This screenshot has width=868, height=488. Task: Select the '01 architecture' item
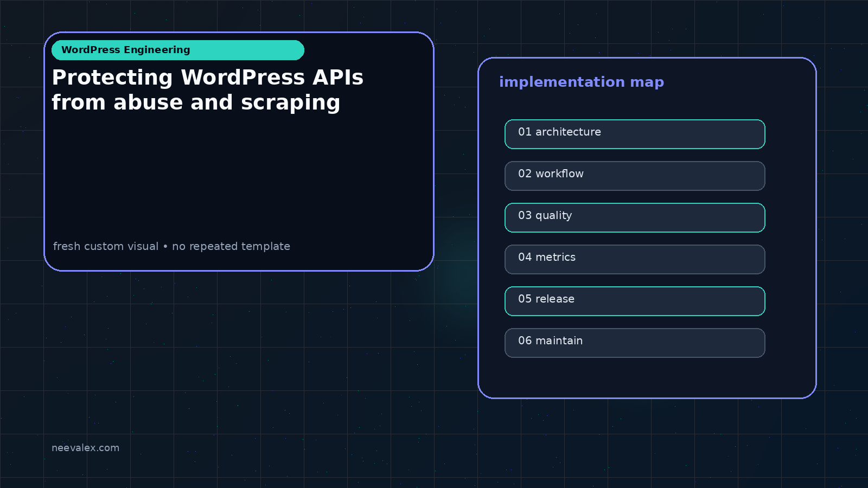pyautogui.click(x=635, y=134)
